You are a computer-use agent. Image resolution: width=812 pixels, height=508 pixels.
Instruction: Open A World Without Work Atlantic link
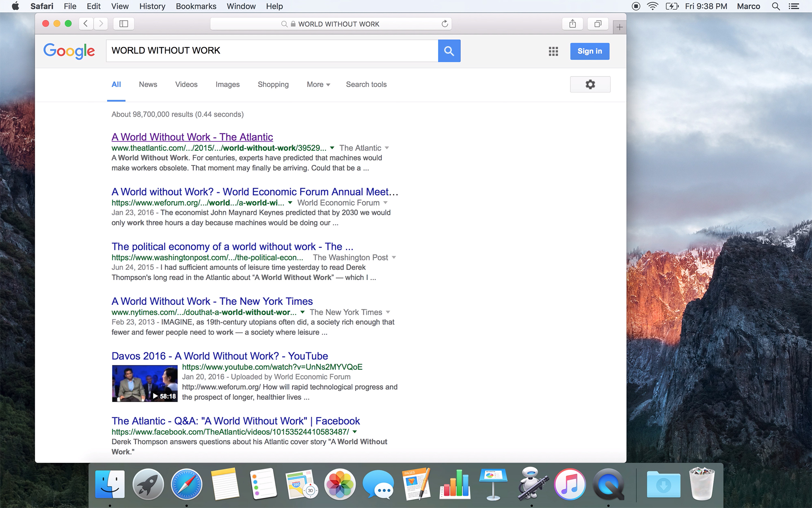[x=192, y=137]
